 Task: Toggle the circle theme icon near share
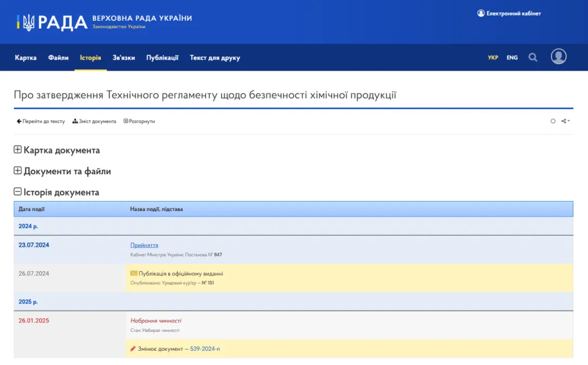553,121
